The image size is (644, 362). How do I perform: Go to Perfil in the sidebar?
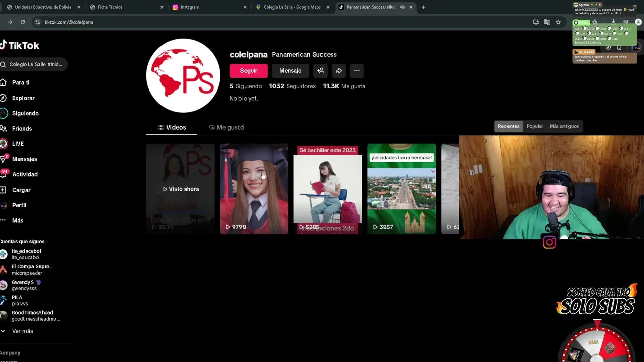19,205
